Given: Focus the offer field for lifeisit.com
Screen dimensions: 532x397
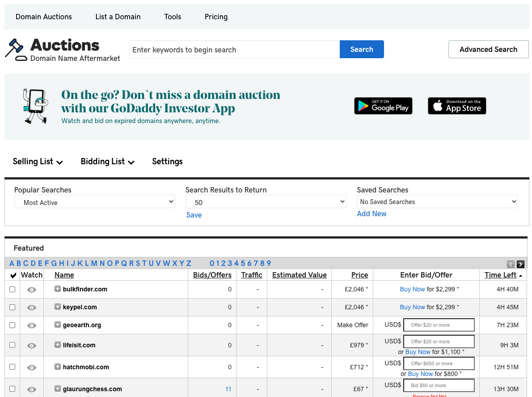Looking at the screenshot, I should point(439,342).
